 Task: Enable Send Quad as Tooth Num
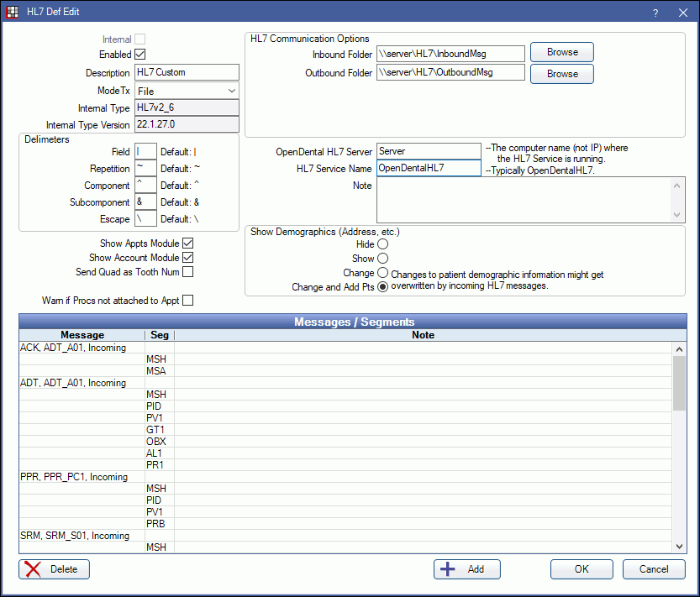[x=188, y=272]
